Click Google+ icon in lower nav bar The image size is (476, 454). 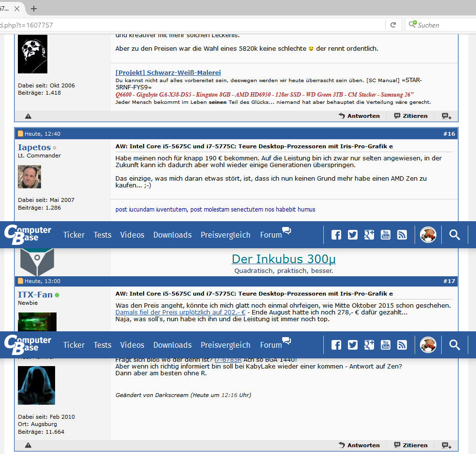pos(369,345)
